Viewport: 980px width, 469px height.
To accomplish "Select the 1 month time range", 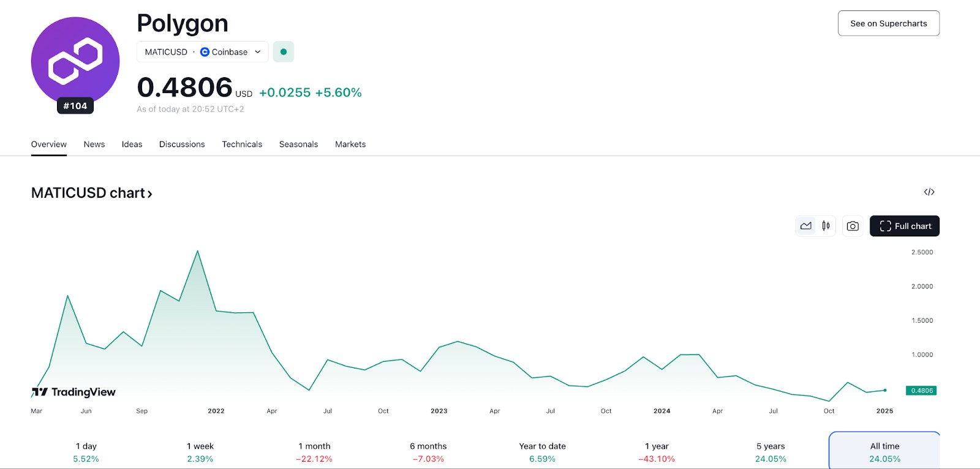I will click(x=314, y=452).
